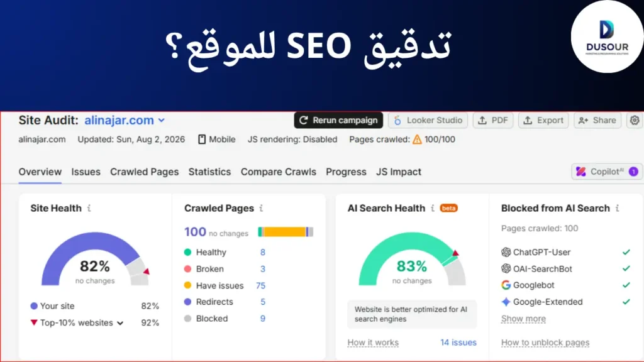Click the Top-10% websites red triangle marker
This screenshot has height=362, width=644.
(x=34, y=322)
